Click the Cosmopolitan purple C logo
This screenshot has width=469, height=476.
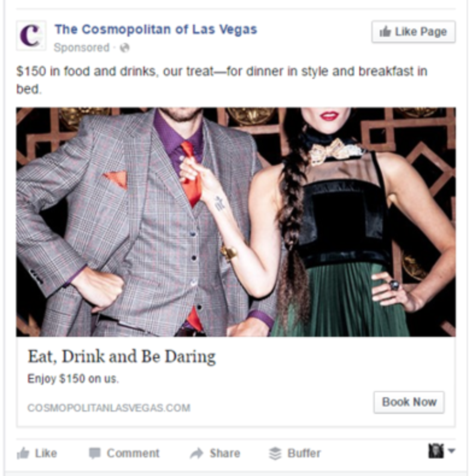pyautogui.click(x=31, y=36)
